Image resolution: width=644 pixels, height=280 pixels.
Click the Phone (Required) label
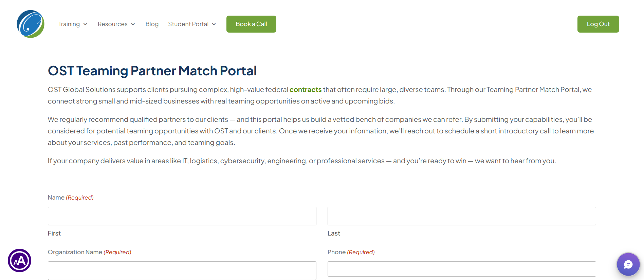351,252
